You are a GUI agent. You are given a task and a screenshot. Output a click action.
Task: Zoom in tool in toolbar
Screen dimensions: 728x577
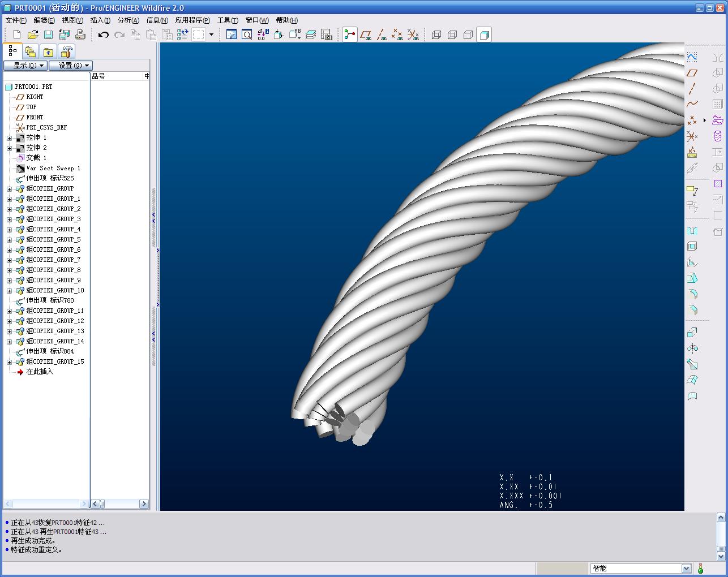click(x=247, y=35)
